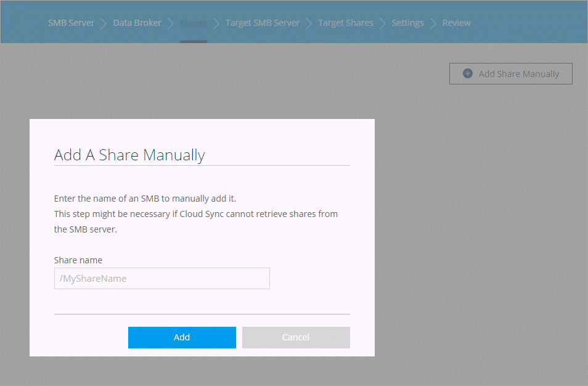Open the Settings wizard step
Viewport: 588px width, 386px height.
[x=407, y=23]
